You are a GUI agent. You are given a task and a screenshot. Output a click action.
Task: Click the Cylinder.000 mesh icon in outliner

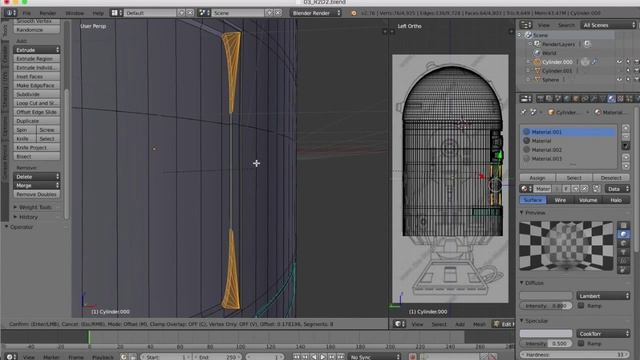tap(537, 62)
